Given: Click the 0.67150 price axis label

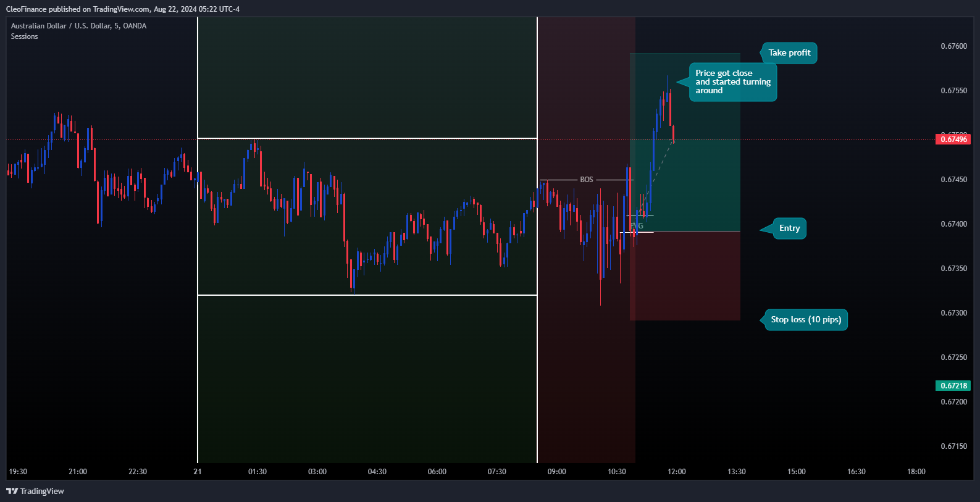Looking at the screenshot, I should pyautogui.click(x=954, y=446).
